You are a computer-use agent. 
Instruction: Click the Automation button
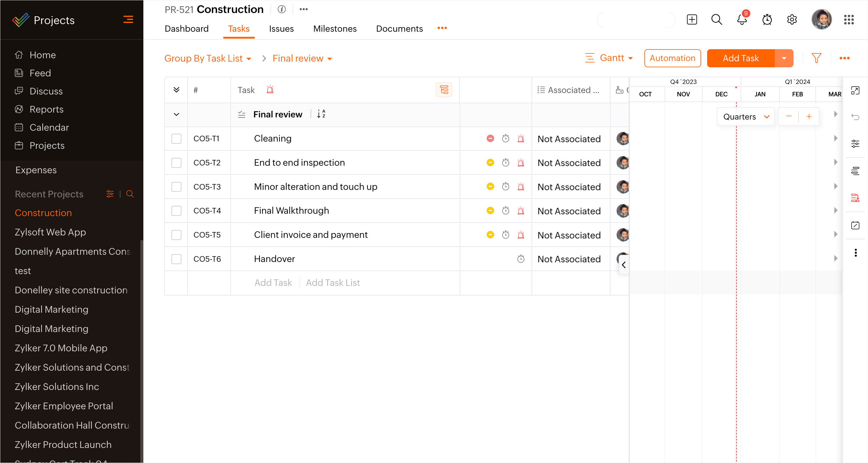672,58
